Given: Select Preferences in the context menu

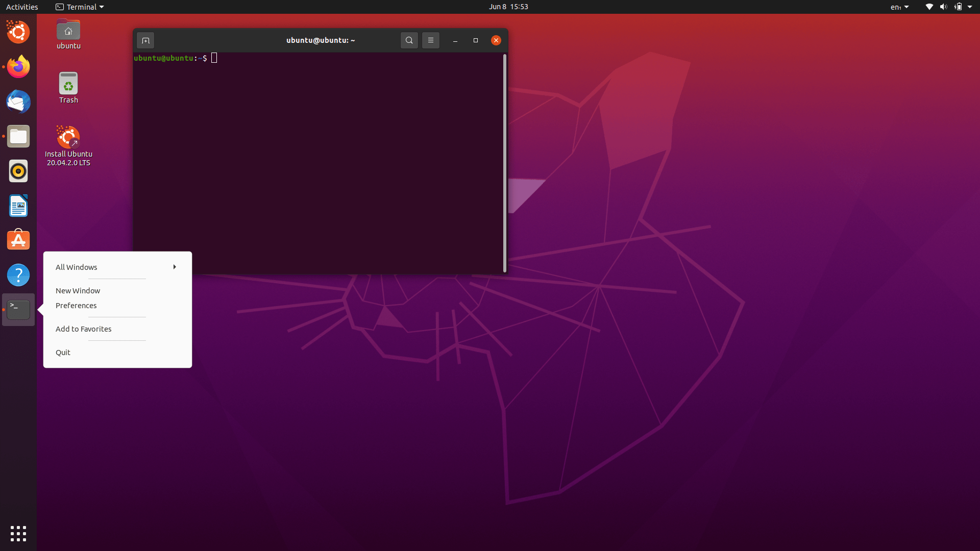Looking at the screenshot, I should coord(117,306).
